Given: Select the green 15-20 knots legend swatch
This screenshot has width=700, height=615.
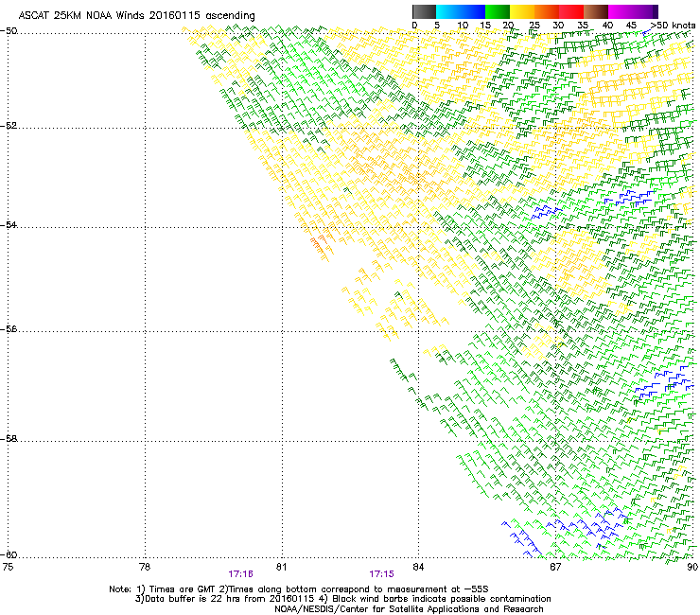Looking at the screenshot, I should point(498,11).
